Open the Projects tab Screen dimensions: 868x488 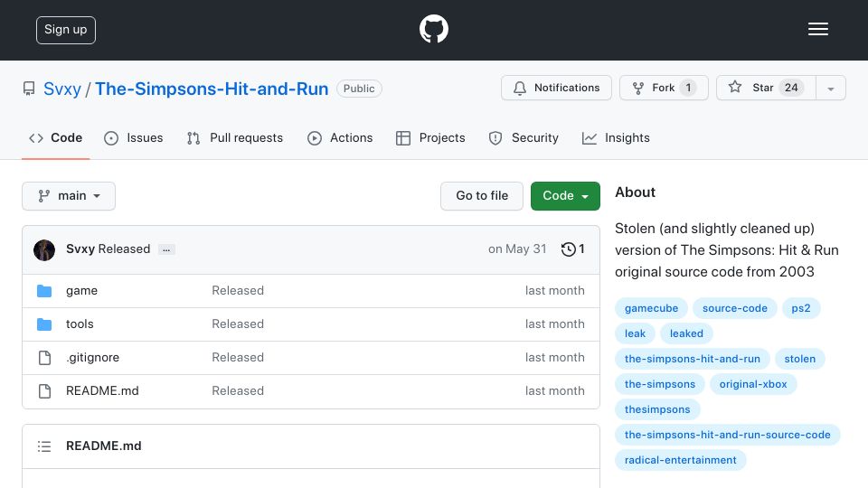[430, 137]
